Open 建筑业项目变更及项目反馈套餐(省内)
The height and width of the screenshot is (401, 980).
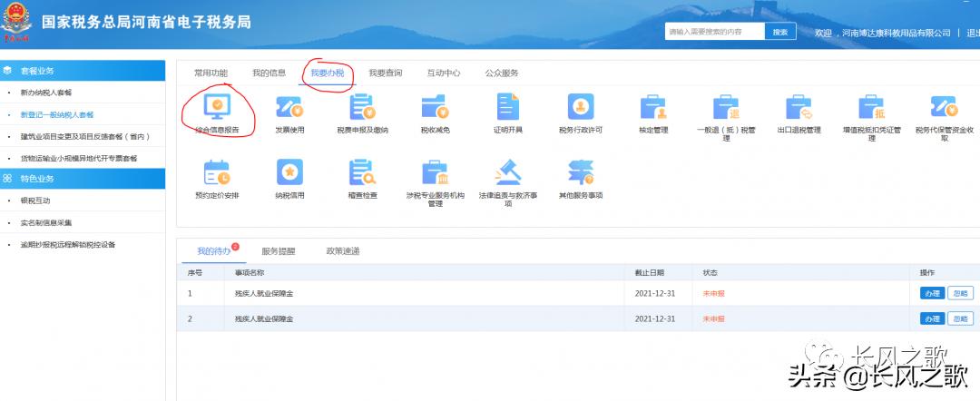click(85, 136)
